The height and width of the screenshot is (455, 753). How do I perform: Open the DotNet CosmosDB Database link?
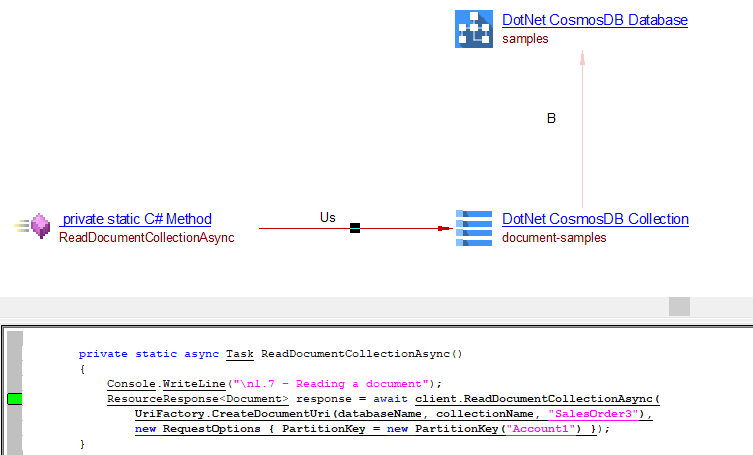click(x=594, y=20)
